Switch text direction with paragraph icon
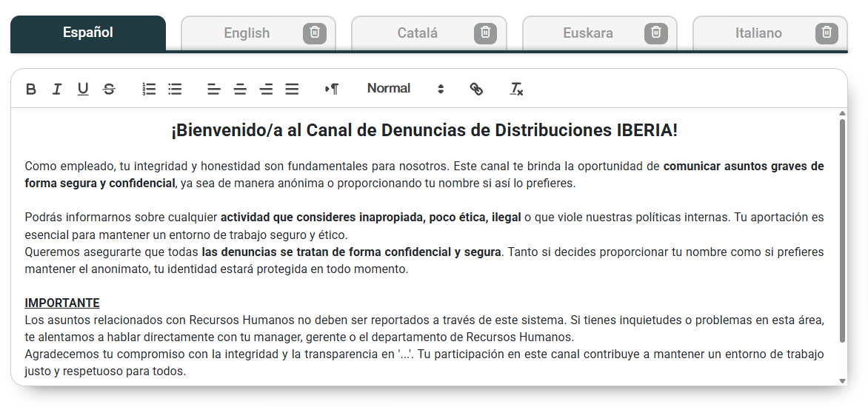Image resolution: width=868 pixels, height=407 pixels. [332, 89]
